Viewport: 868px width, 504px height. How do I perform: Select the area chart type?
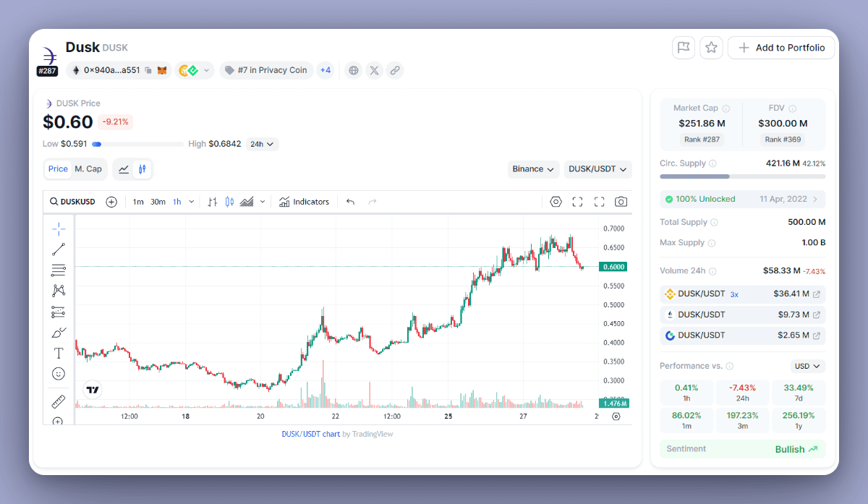coord(247,202)
